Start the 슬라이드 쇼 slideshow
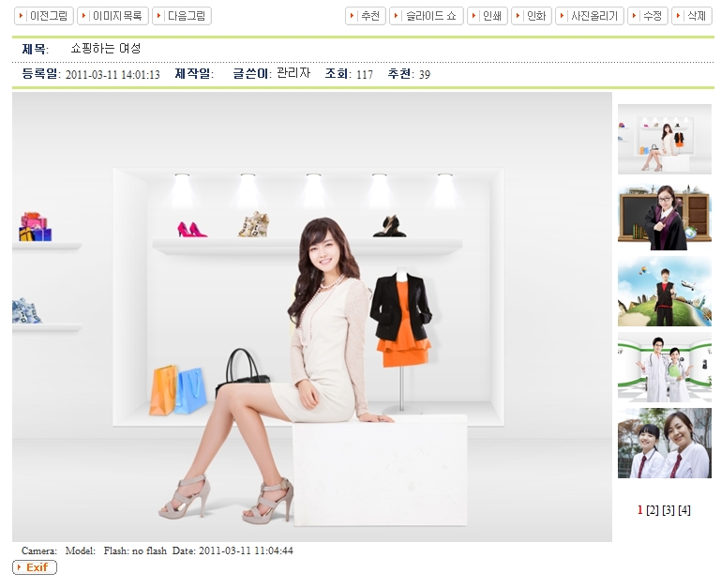 427,16
